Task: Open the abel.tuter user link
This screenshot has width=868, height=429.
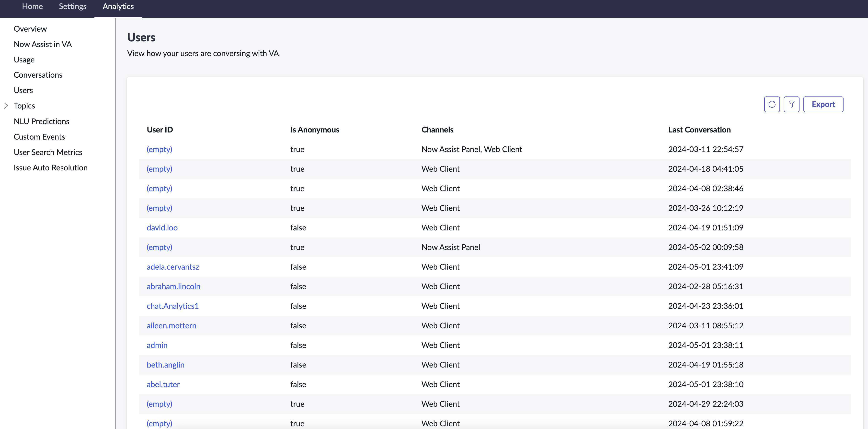Action: [163, 384]
